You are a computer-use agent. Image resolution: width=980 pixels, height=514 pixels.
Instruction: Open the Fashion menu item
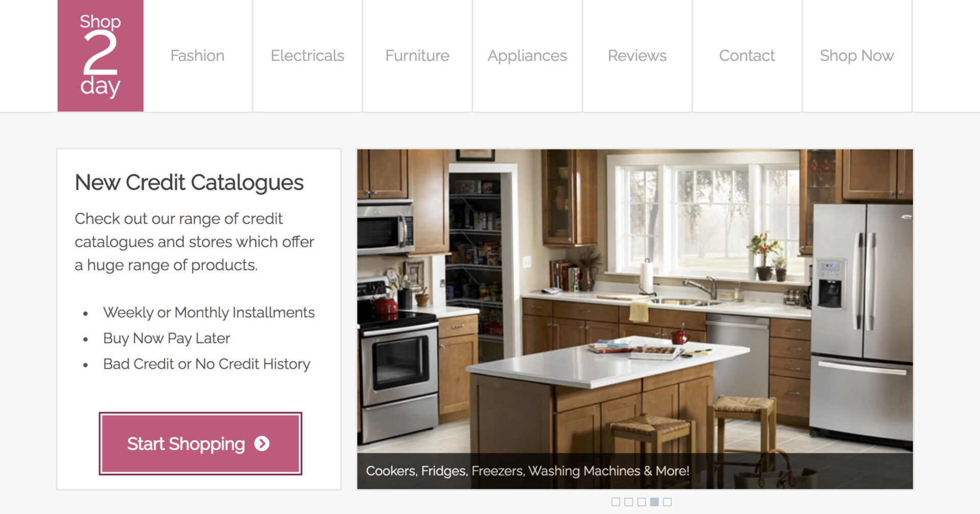click(198, 56)
